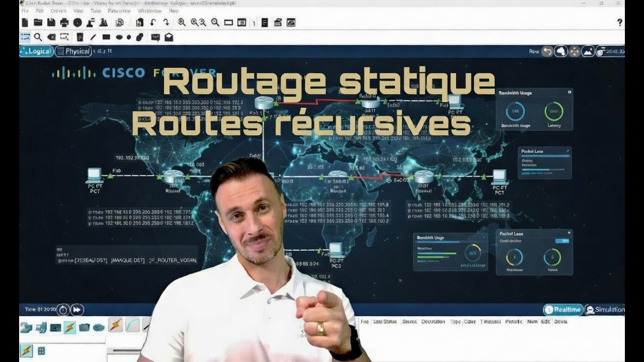The image size is (644, 362).
Task: Click the Destination column header
Action: pyautogui.click(x=433, y=321)
